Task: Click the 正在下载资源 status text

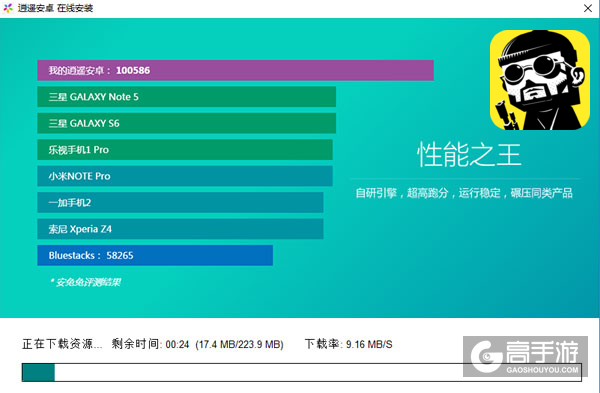Action: point(62,344)
